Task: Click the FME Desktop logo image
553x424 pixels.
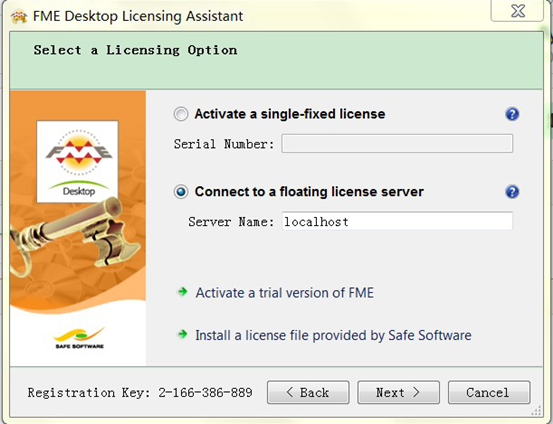Action: [x=78, y=162]
